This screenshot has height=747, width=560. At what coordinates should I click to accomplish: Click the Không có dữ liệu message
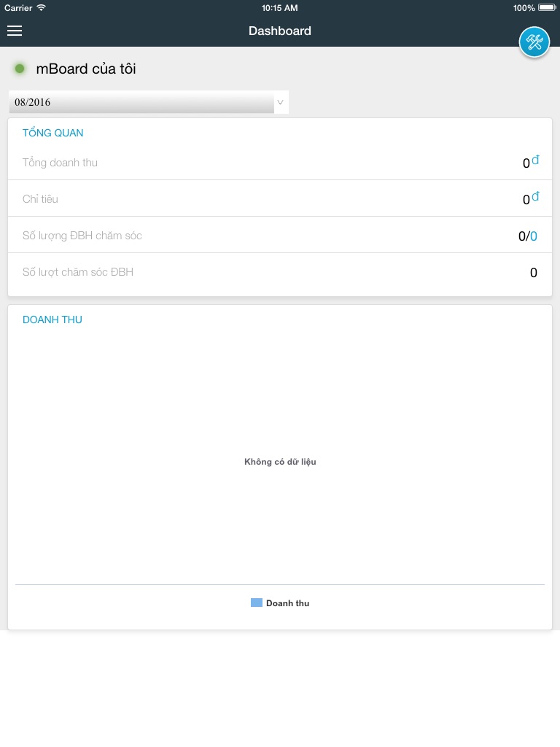coord(280,462)
